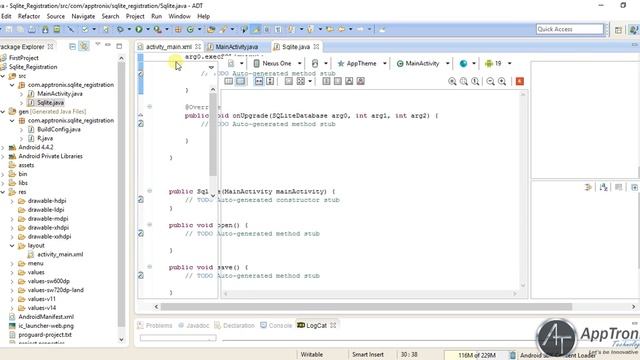This screenshot has width=640, height=360.
Task: Select MainActivity.java in Package Explorer
Action: pos(60,94)
